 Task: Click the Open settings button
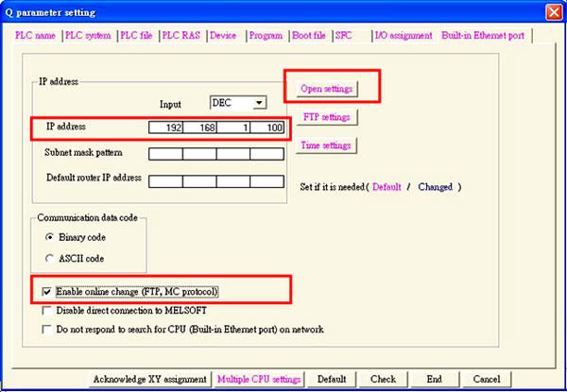(x=327, y=89)
